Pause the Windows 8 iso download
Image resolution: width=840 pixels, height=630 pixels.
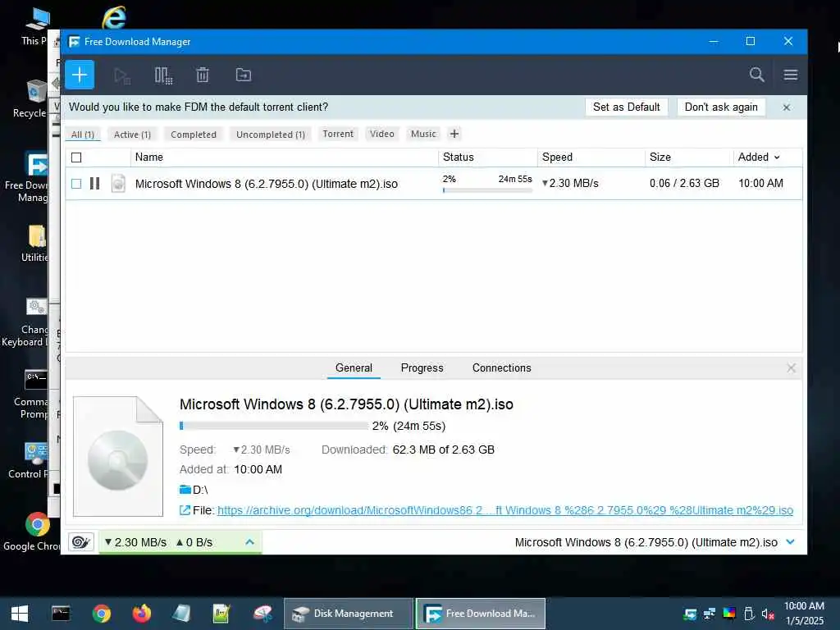[x=95, y=183]
